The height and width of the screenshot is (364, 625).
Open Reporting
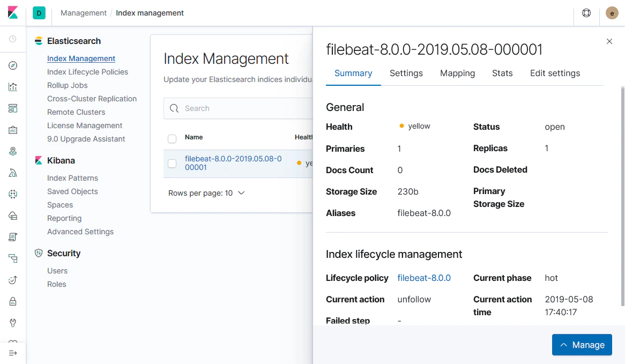pyautogui.click(x=64, y=219)
